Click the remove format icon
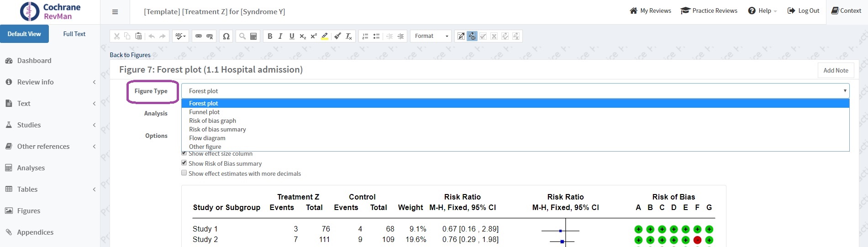 348,36
